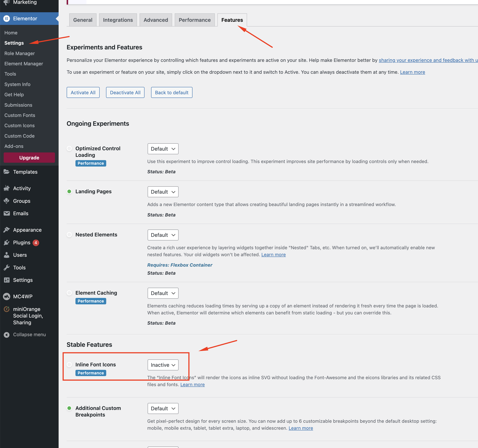Open Optimized Control Loading dropdown
The height and width of the screenshot is (448, 478).
pos(163,149)
